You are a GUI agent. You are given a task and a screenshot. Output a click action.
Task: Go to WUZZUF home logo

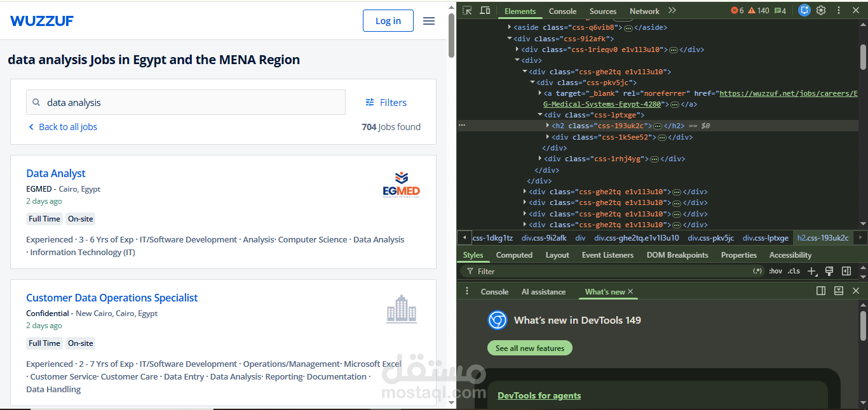42,20
